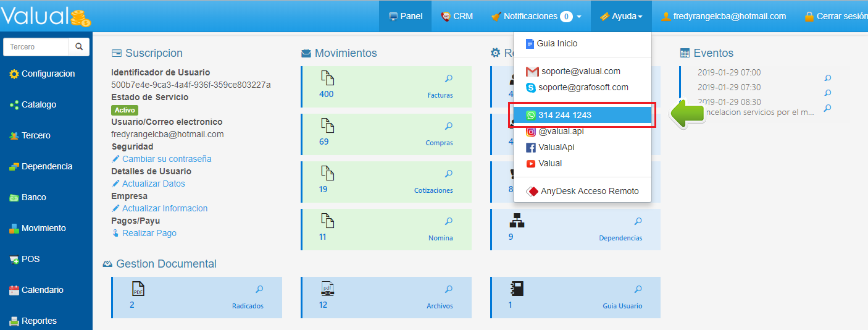The width and height of the screenshot is (868, 330).
Task: Click Cambiar su contraseña link
Action: click(166, 159)
